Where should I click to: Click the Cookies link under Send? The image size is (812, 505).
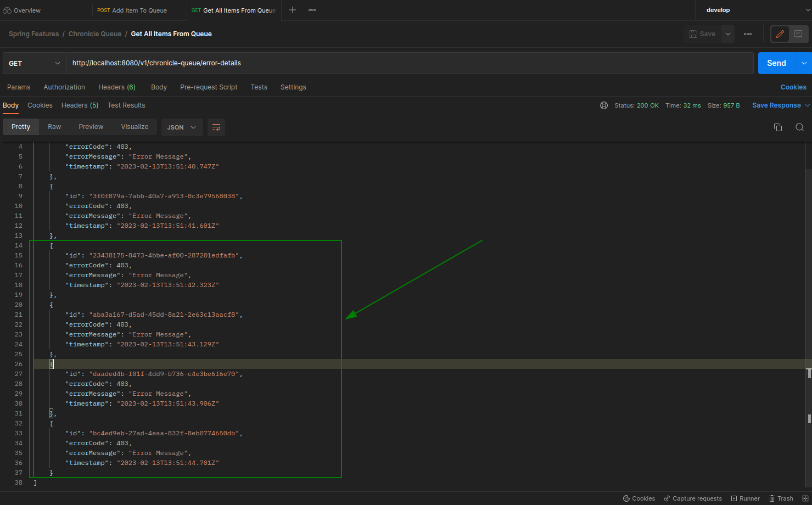point(793,87)
